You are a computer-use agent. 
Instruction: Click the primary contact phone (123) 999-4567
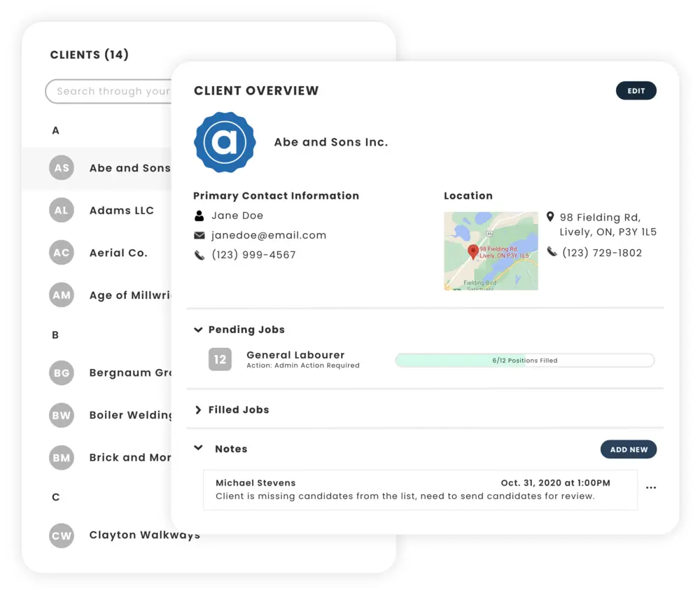coord(253,255)
